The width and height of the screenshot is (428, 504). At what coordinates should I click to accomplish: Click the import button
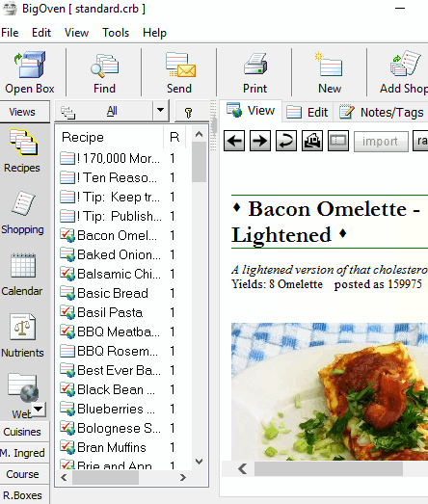[381, 142]
